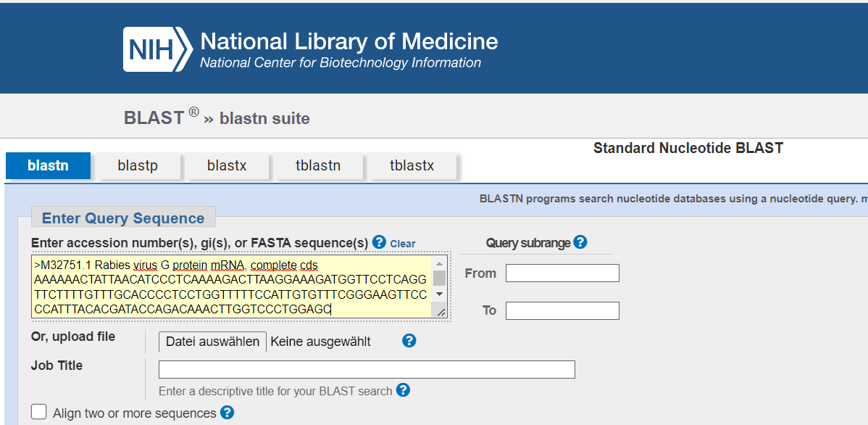Image resolution: width=868 pixels, height=425 pixels.
Task: Open help for aligning two sequences
Action: click(227, 412)
